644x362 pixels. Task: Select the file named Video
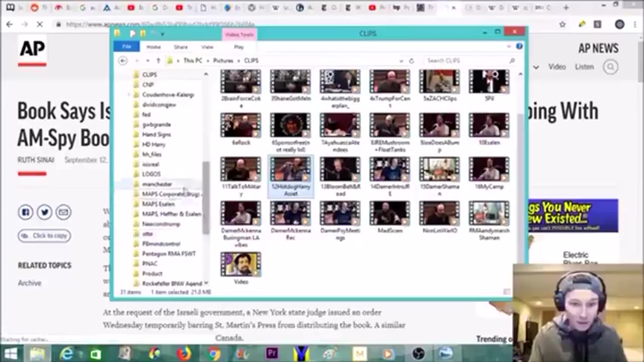240,268
